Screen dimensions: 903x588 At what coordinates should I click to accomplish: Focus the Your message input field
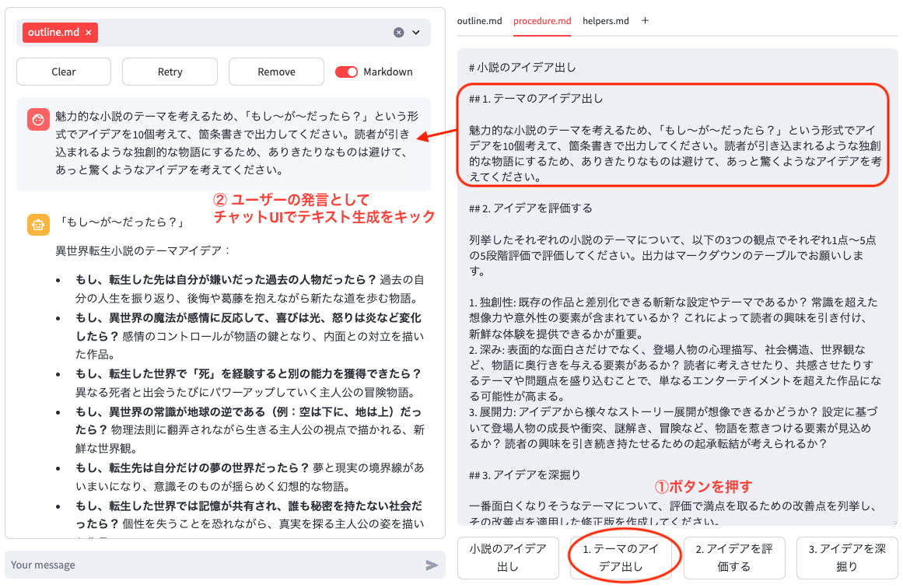coord(210,565)
